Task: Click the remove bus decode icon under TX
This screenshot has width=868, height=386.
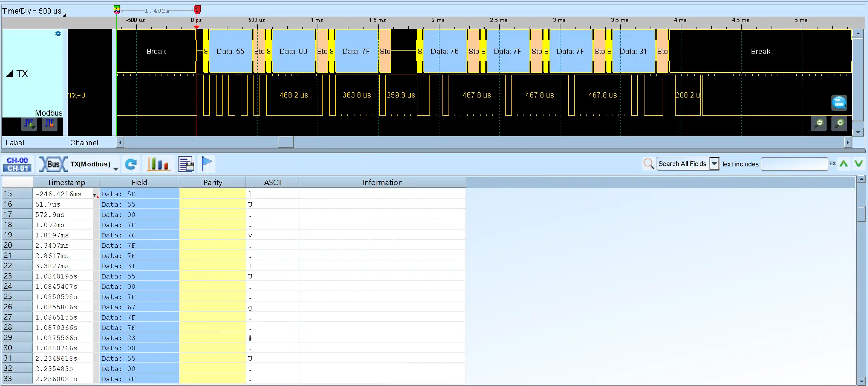Action: point(49,124)
